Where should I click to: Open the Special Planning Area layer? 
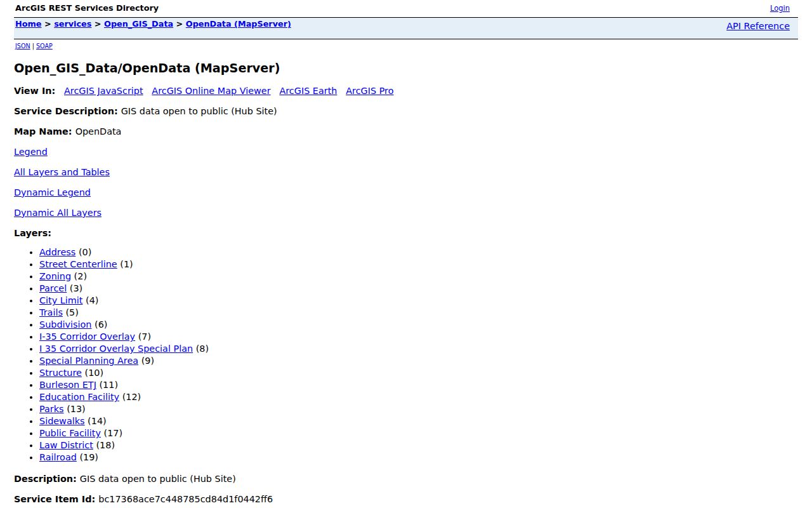[89, 361]
